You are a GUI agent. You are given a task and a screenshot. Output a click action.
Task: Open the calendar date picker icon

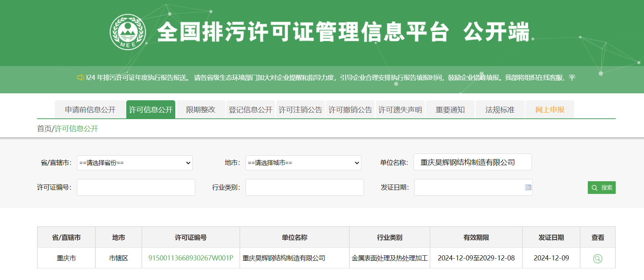528,187
